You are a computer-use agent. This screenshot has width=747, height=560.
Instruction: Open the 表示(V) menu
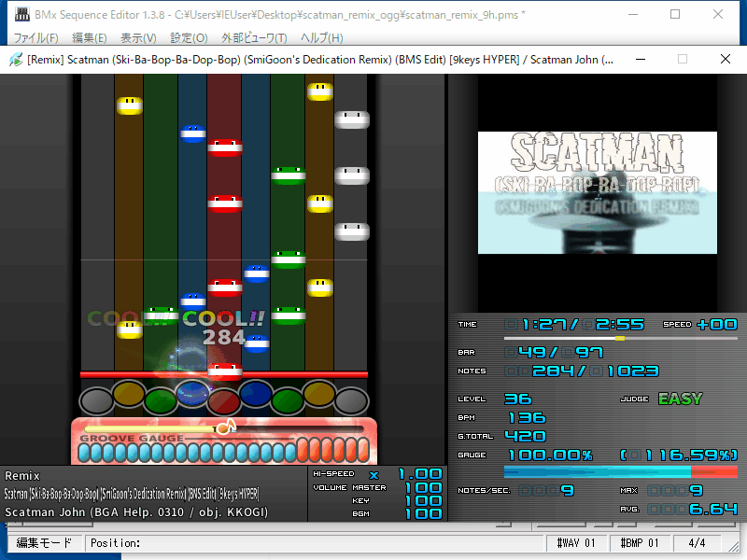[138, 38]
